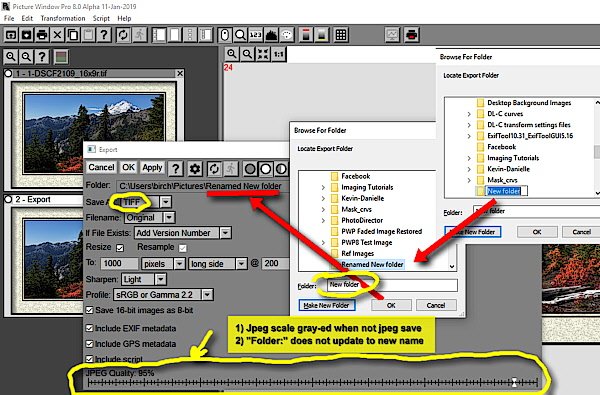Viewport: 600px width, 395px height.
Task: Open the Script menu
Action: [x=101, y=18]
